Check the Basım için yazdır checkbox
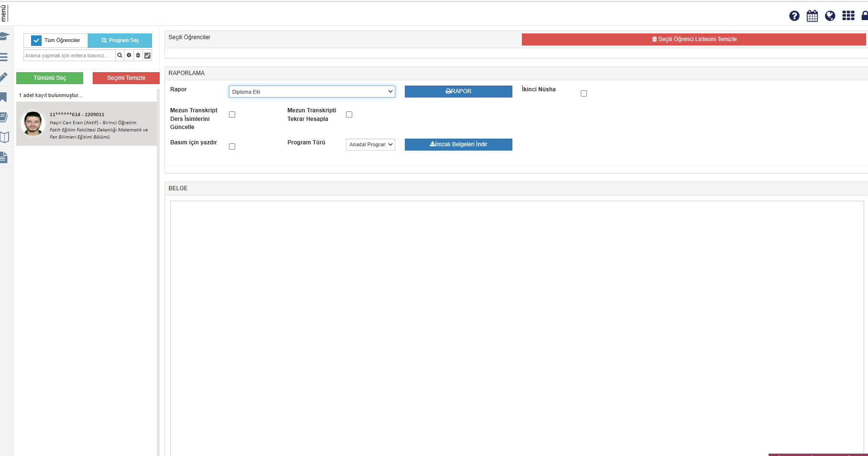The height and width of the screenshot is (456, 868). click(232, 147)
